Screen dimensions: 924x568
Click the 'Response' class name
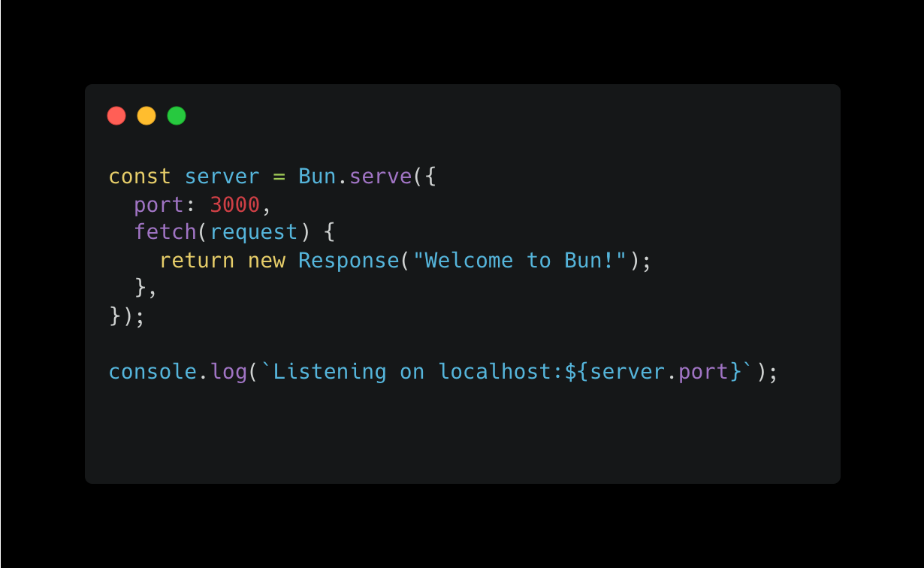[x=349, y=260]
